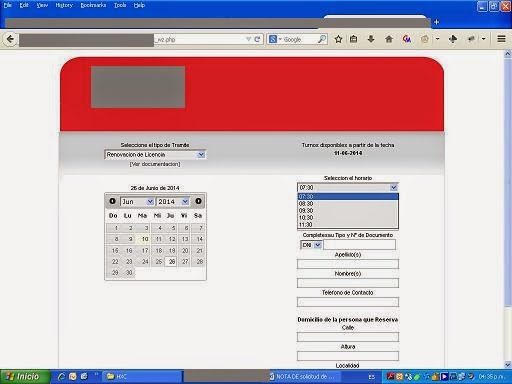512x384 pixels.
Task: Click the Apellido(s) input field
Action: (348, 264)
